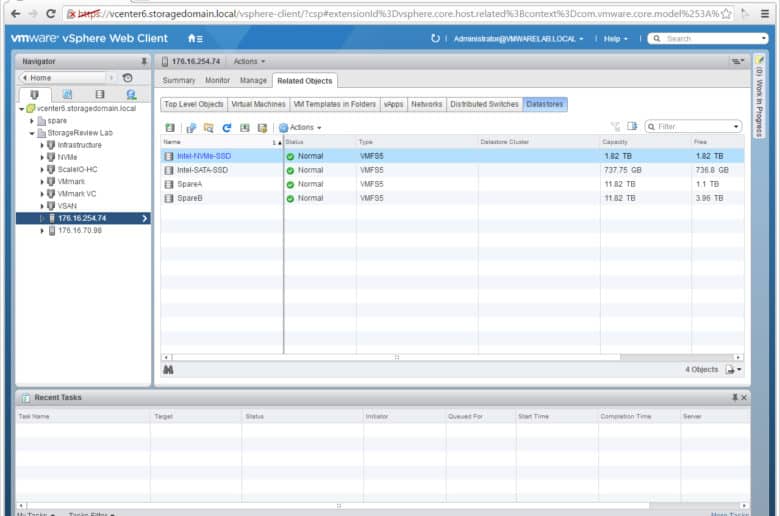Open the vSphere home menu icon
This screenshot has width=780, height=516.
click(195, 38)
